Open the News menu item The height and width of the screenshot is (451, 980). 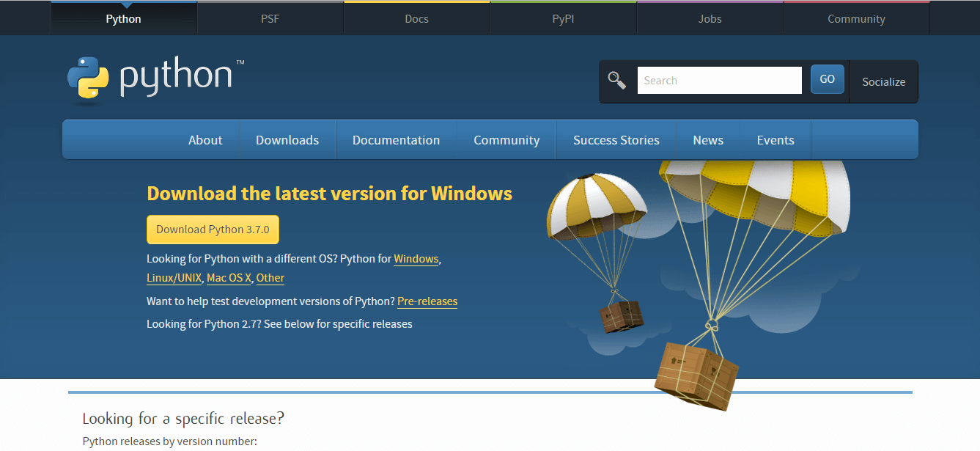[x=708, y=140]
